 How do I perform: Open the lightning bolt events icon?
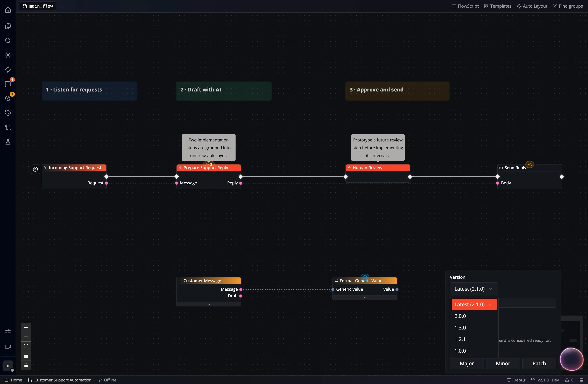tap(8, 70)
